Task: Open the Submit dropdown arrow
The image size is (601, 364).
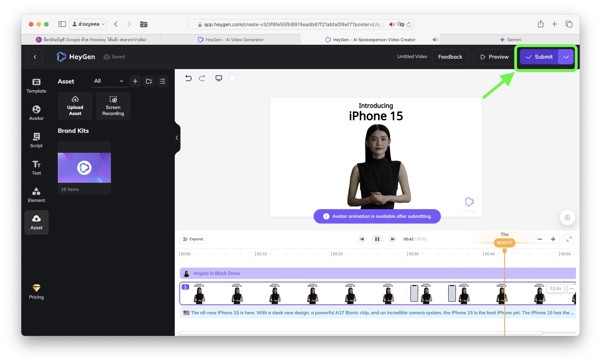Action: tap(566, 57)
